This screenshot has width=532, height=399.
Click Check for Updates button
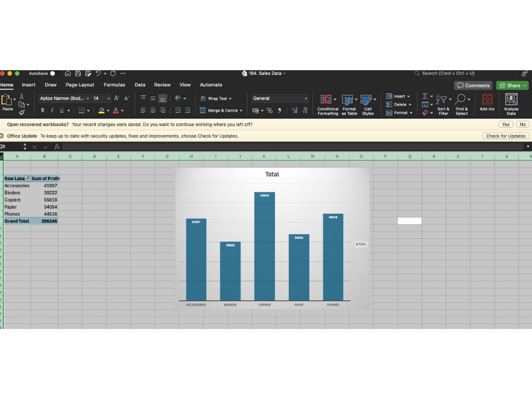coord(505,136)
